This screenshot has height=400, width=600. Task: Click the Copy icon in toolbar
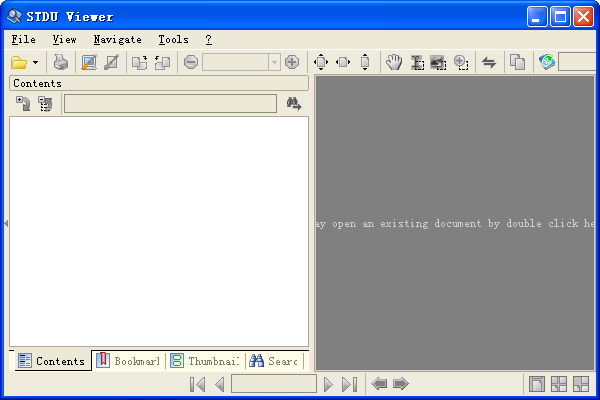click(517, 62)
